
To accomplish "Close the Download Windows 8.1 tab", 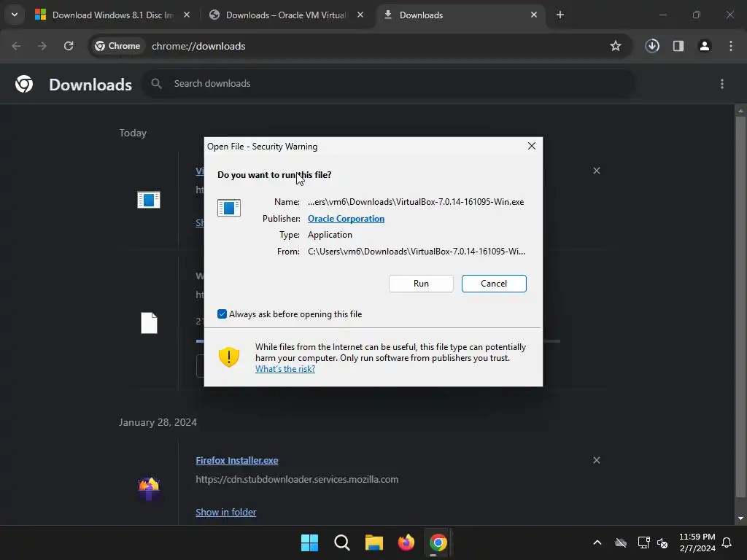I will pyautogui.click(x=187, y=15).
